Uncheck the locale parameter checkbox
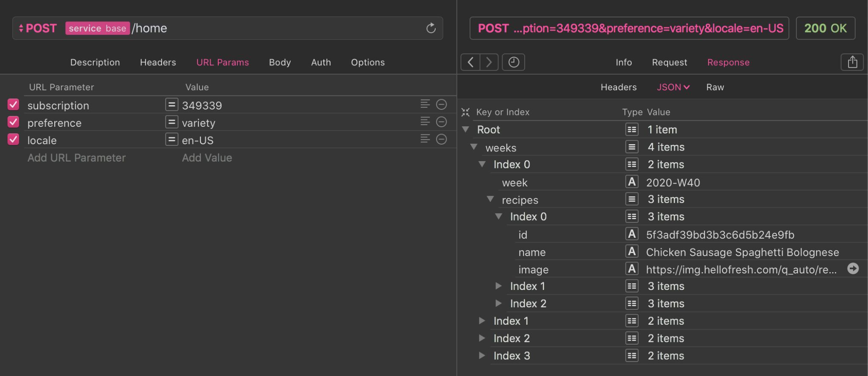The image size is (868, 376). 14,139
